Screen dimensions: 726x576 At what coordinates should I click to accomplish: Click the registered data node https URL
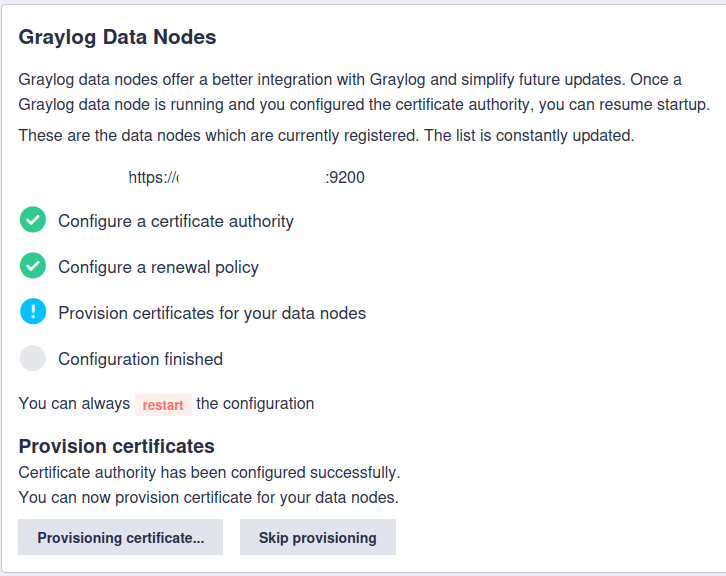pos(246,177)
